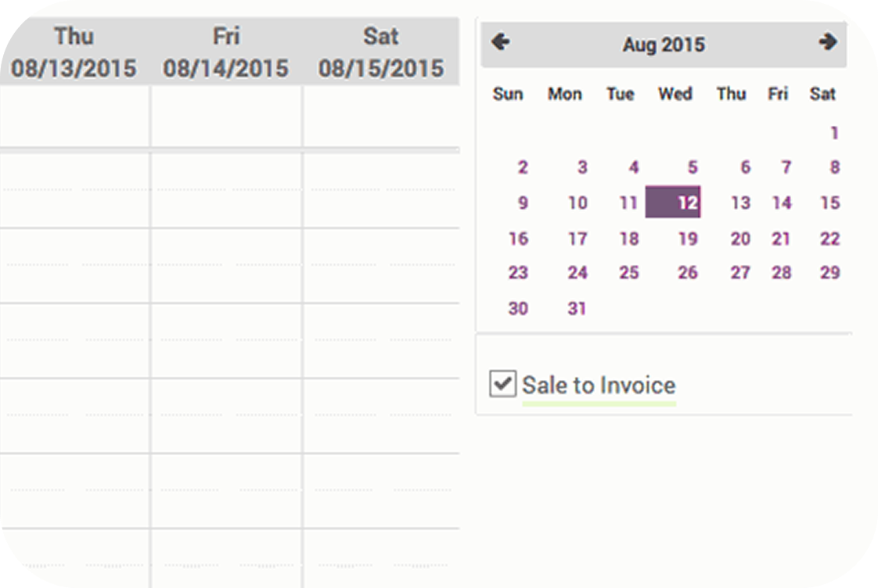This screenshot has height=588, width=878.
Task: Go to next month in mini calendar
Action: click(827, 43)
